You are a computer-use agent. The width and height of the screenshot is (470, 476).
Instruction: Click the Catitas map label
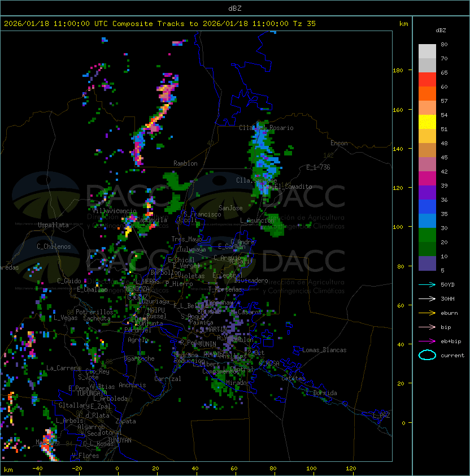(293, 379)
